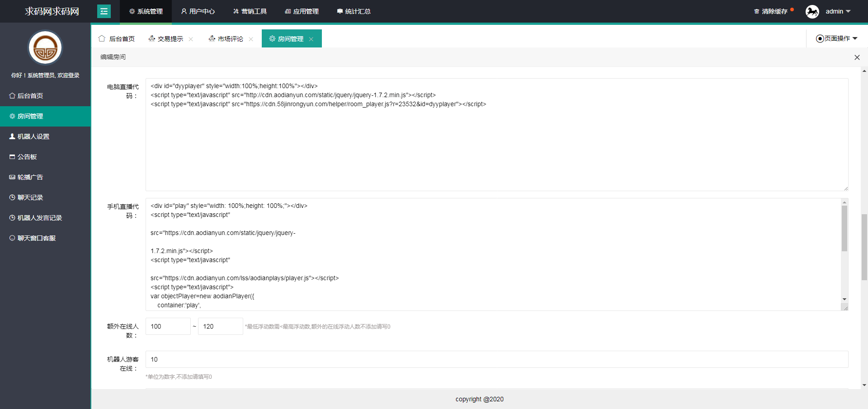Close the 市场评论 tab
868x409 pixels.
(x=251, y=39)
